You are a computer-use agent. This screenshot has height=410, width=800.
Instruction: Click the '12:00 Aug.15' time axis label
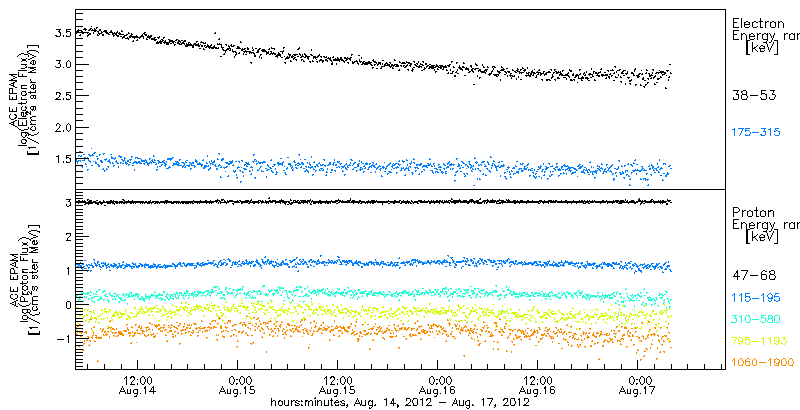337,386
